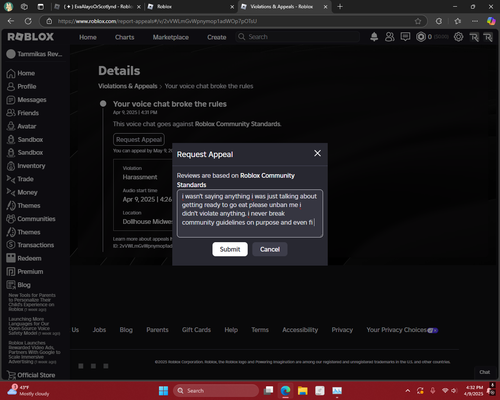This screenshot has width=500, height=400.
Task: Open the Marketplace navigation item
Action: [x=171, y=37]
